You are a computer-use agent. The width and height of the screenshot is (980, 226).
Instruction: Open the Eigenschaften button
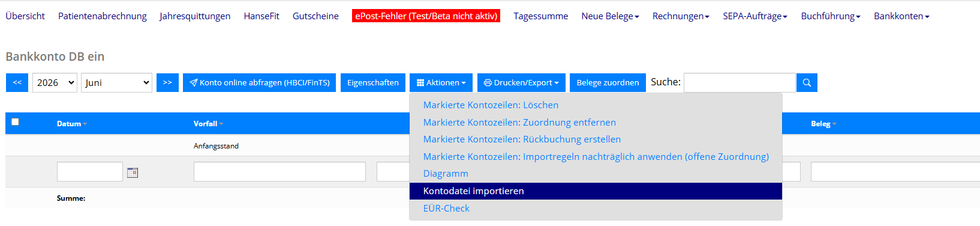[x=373, y=82]
